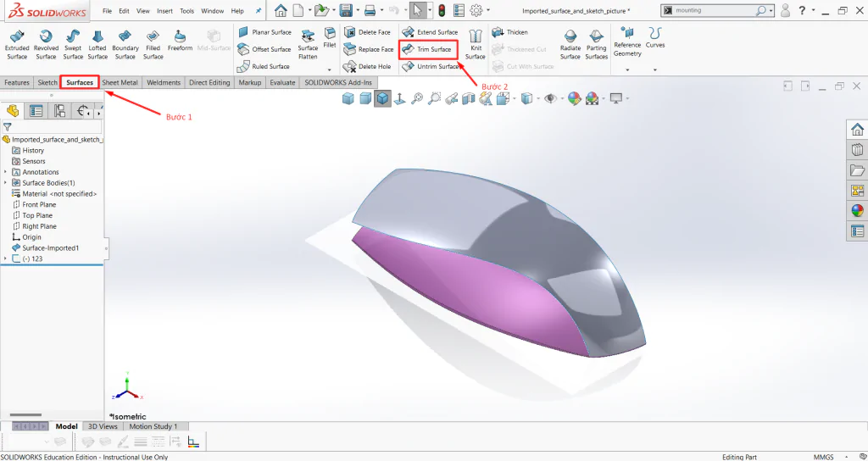Pin the menu bar with the pushpin

(259, 10)
